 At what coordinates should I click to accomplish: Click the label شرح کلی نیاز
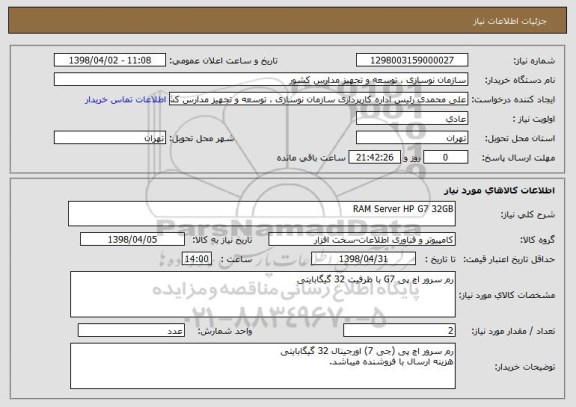coord(528,214)
